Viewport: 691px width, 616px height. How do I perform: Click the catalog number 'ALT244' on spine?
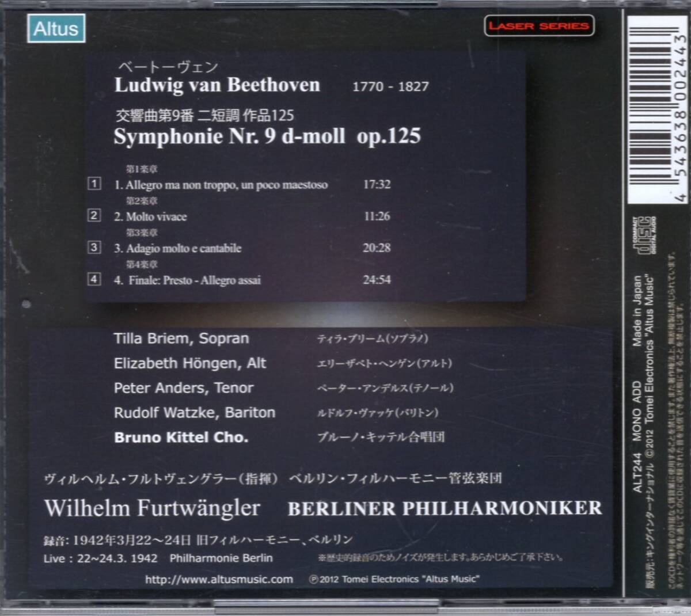coord(637,471)
